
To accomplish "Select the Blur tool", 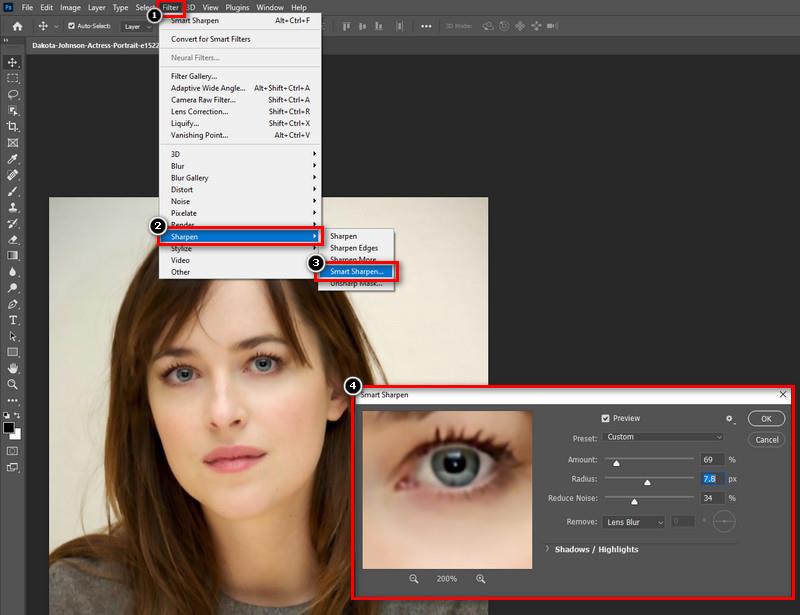I will [x=13, y=272].
